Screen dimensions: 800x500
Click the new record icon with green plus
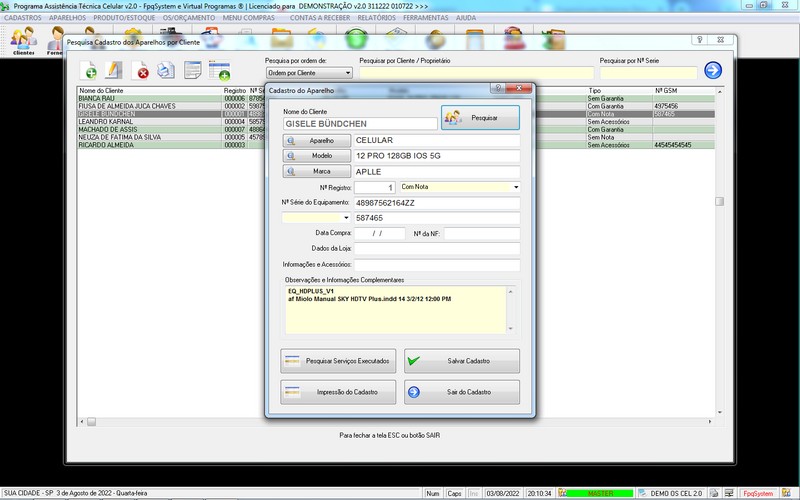(90, 70)
